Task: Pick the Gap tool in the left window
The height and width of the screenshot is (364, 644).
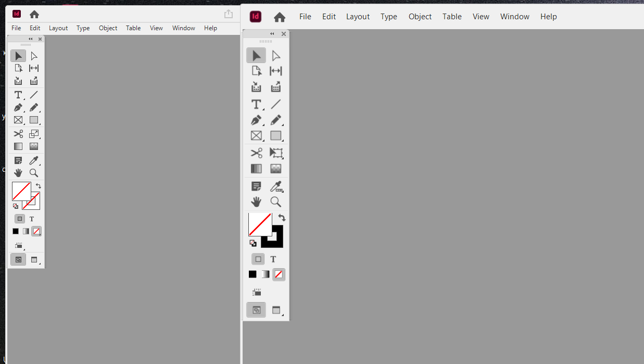Action: click(x=34, y=68)
